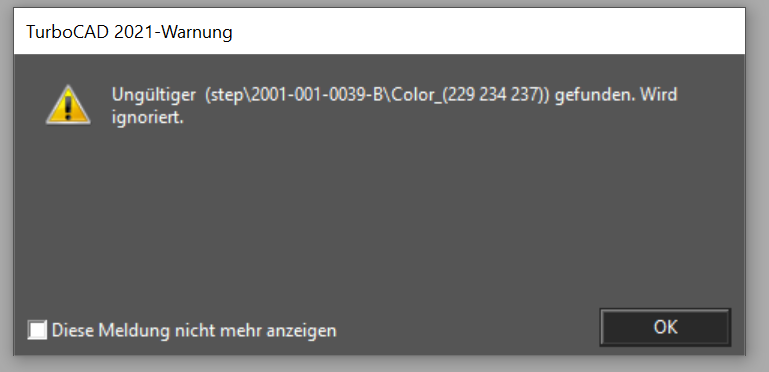The image size is (769, 372).
Task: Enable the "Diese Meldung nicht mehr anzeigen" checkbox
Action: [37, 330]
